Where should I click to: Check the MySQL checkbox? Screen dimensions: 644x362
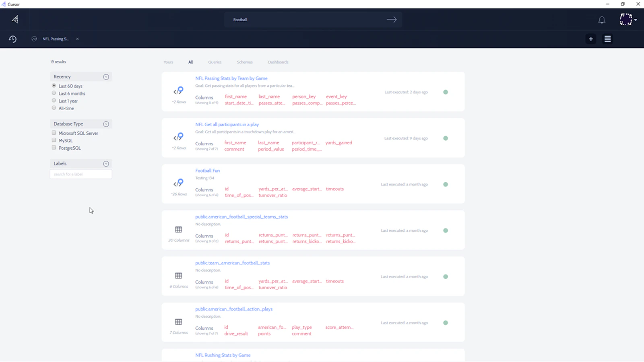click(x=54, y=140)
